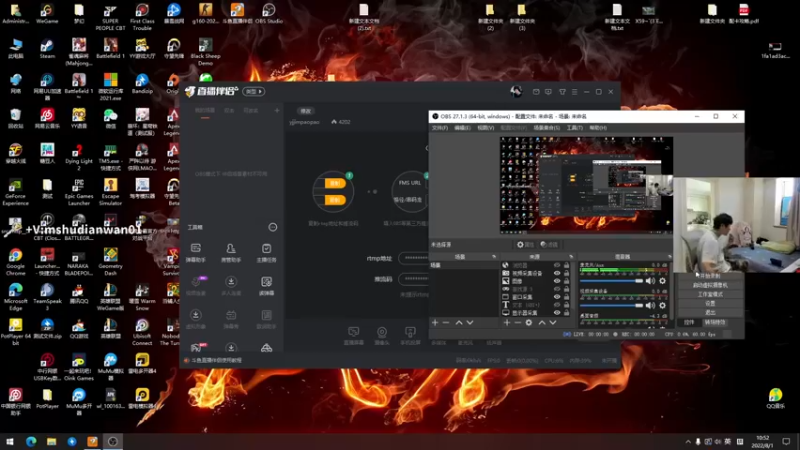800x450 pixels.
Task: Toggle lock on the 窗口采集 source
Action: [566, 296]
